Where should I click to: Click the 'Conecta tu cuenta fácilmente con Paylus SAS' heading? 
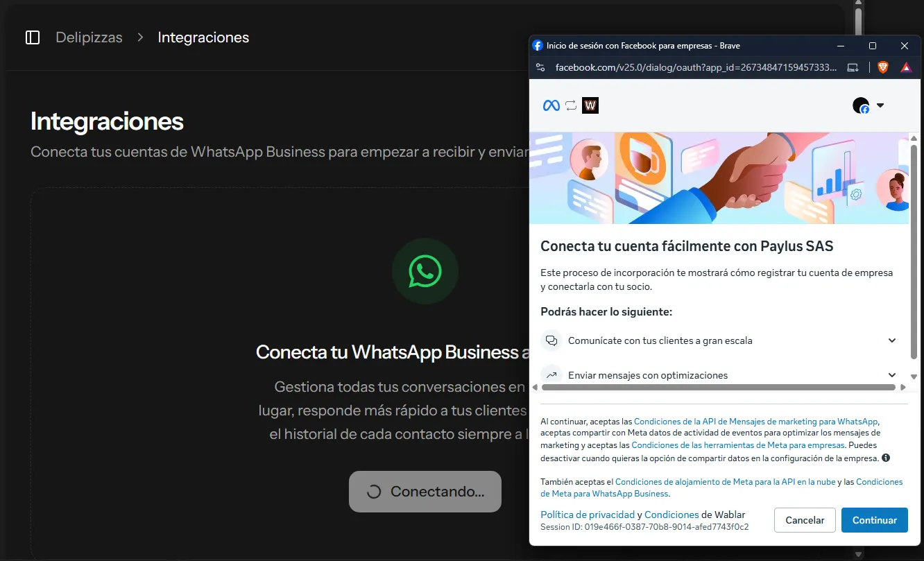(687, 246)
